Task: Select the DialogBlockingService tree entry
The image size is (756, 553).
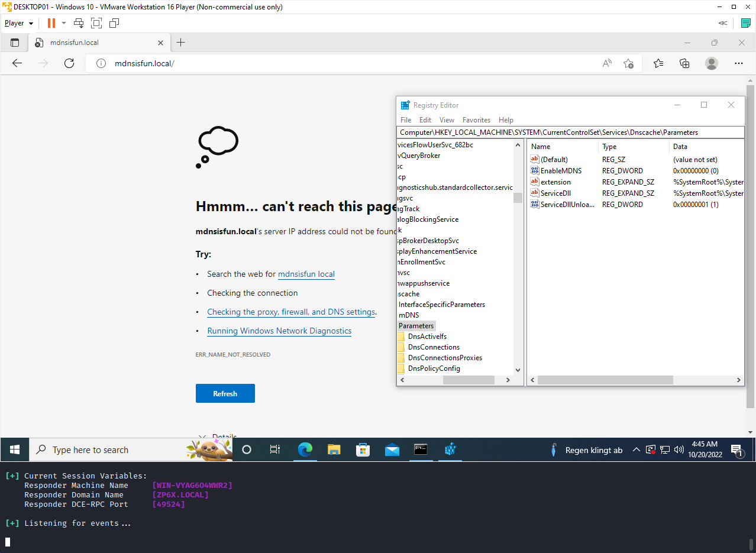Action: (428, 219)
